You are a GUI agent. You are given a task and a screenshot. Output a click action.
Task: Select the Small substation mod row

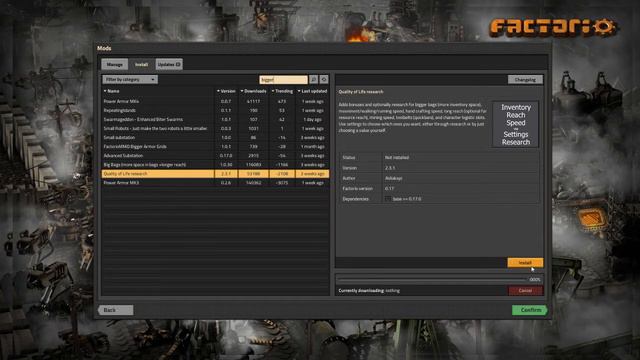[x=215, y=138]
